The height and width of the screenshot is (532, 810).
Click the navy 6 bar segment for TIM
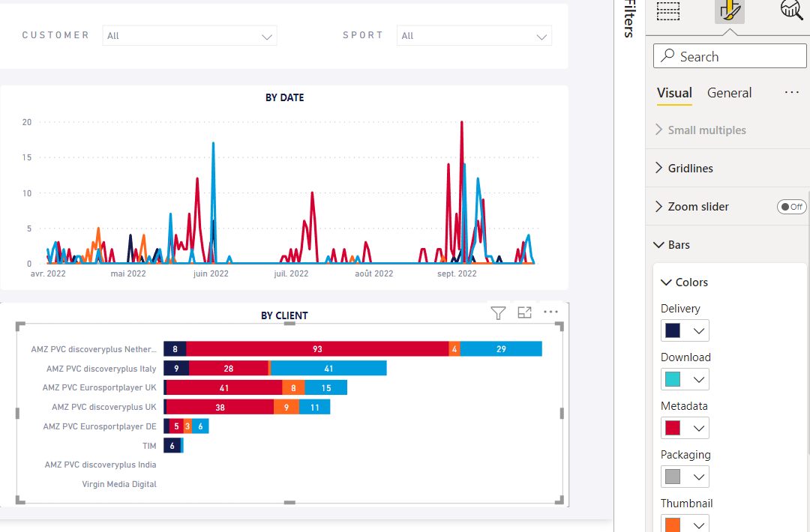point(172,445)
